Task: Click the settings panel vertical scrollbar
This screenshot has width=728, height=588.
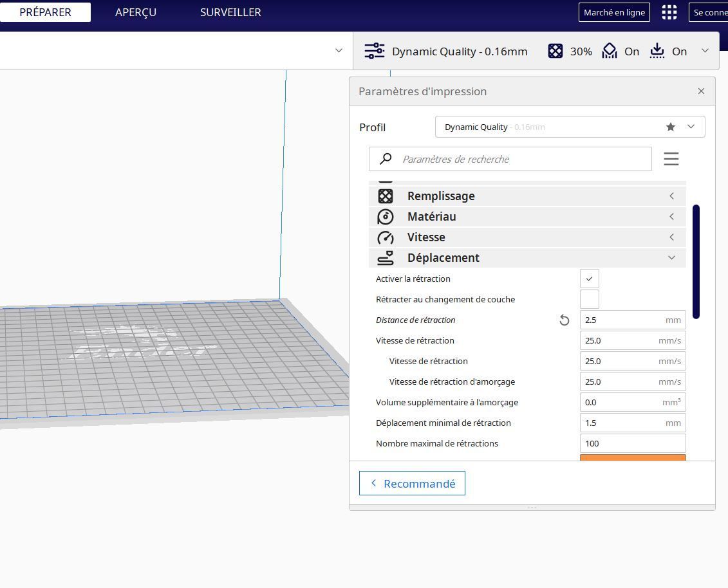Action: click(x=696, y=262)
